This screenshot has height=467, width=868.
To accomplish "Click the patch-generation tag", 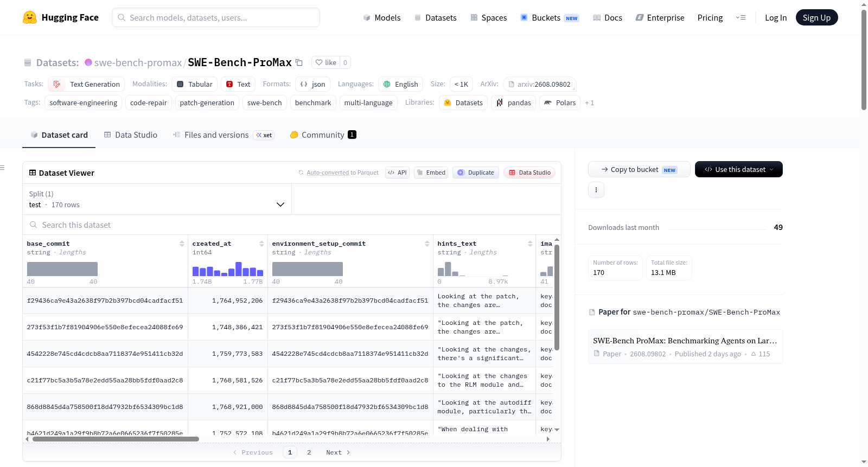I will click(207, 103).
